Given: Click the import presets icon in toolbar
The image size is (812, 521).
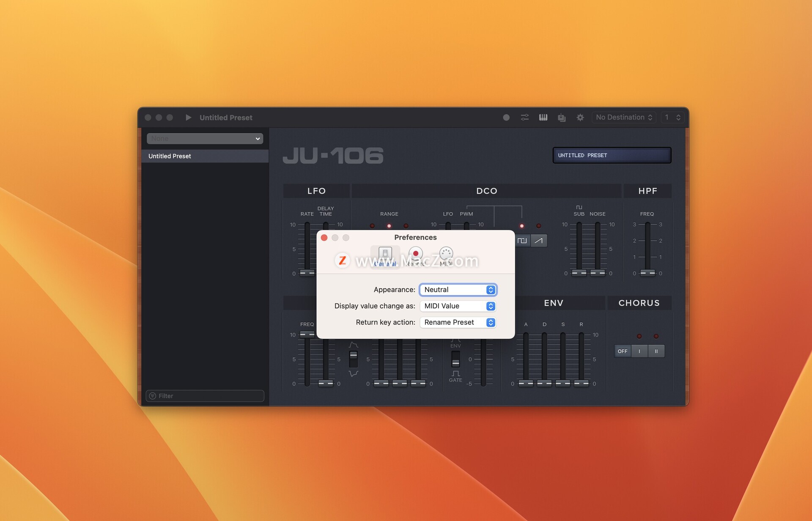Looking at the screenshot, I should [x=562, y=118].
